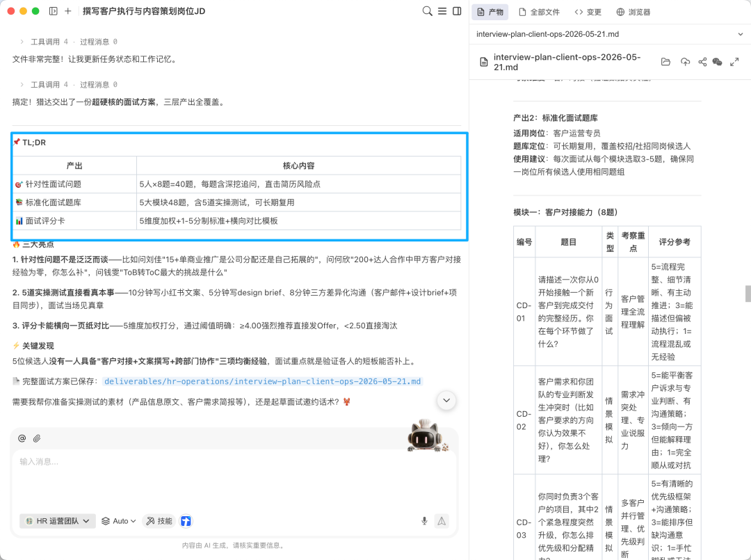Open containing folder icon for the file
This screenshot has height=560, width=751.
pos(665,62)
